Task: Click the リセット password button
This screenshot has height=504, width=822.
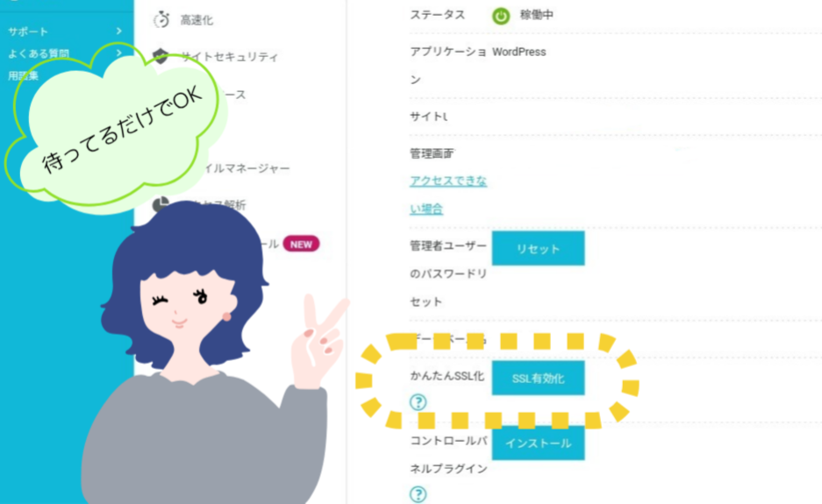Action: click(538, 248)
